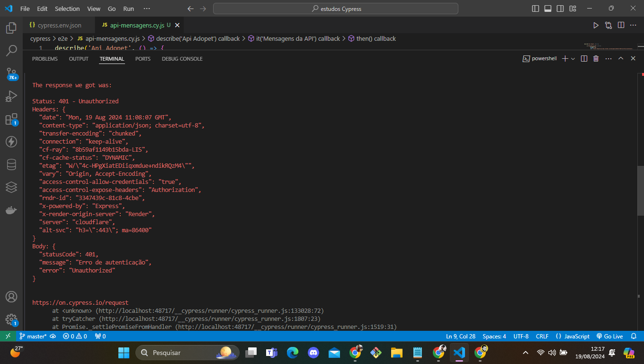
Task: Open the Manage gear icon
Action: coord(11,319)
